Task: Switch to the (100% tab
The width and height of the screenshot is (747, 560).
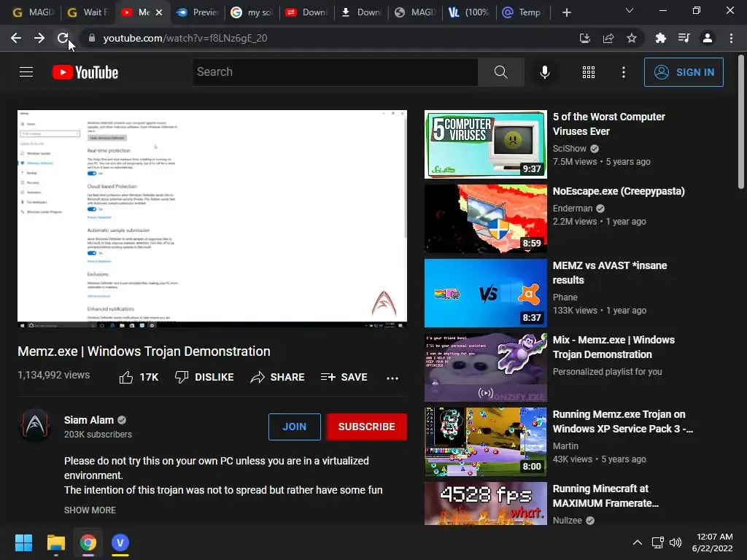Action: pyautogui.click(x=469, y=12)
